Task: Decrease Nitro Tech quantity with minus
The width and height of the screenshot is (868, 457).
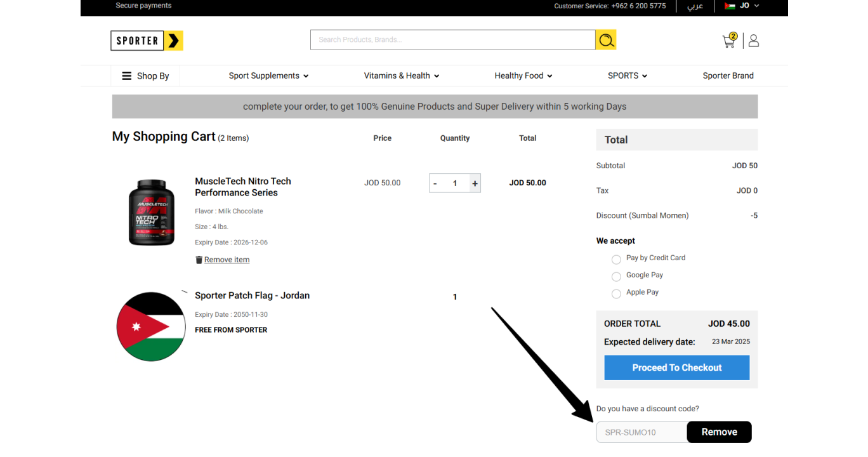Action: pos(435,183)
